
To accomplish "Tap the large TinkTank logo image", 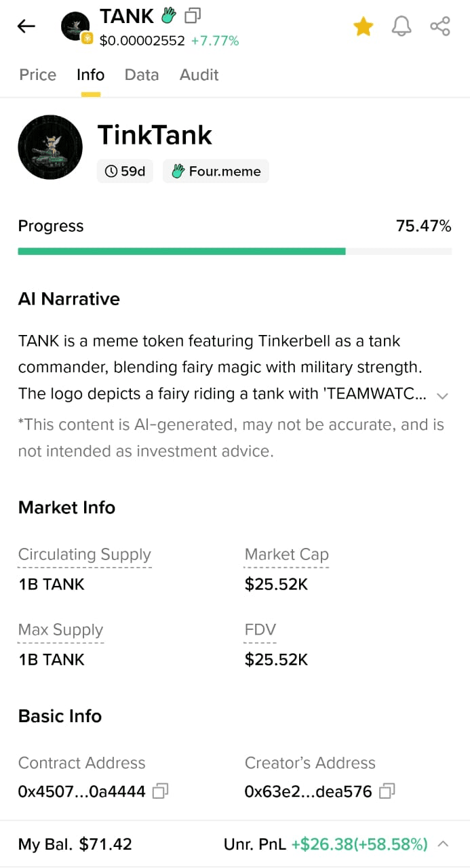I will [50, 146].
